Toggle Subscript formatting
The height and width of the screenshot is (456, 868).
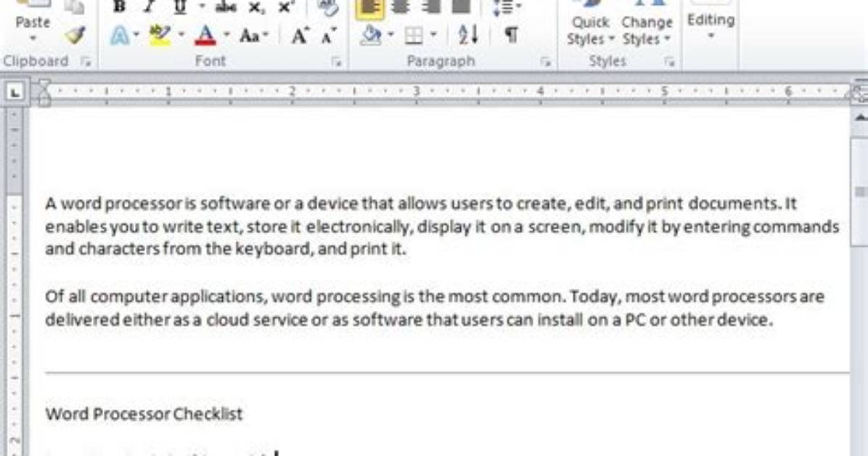coord(255,7)
